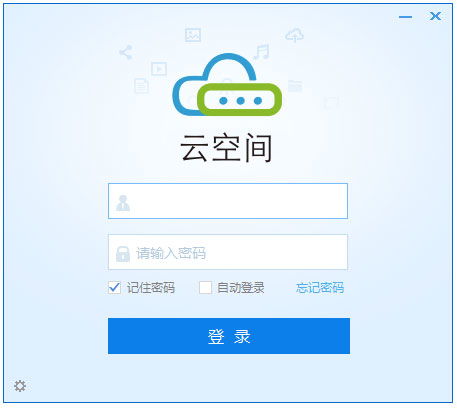Viewport: 457px width, 409px height.
Task: Click the faded music note icon
Action: click(262, 51)
